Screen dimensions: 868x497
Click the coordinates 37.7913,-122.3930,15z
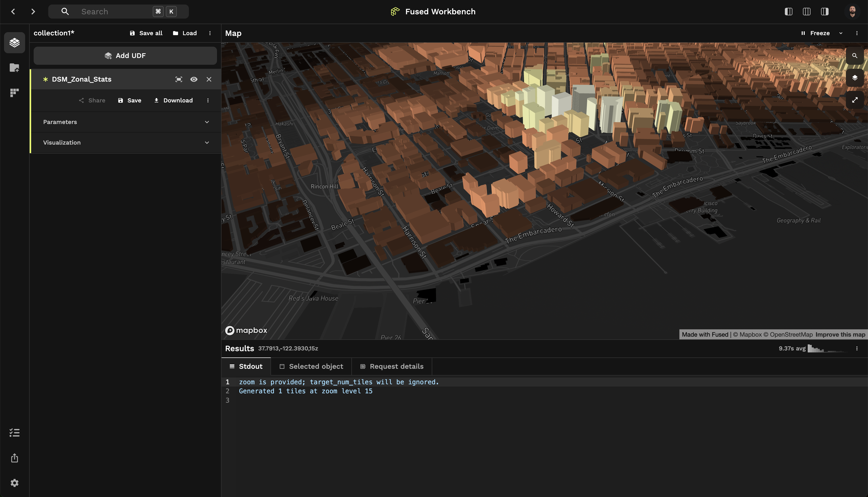[x=288, y=348]
